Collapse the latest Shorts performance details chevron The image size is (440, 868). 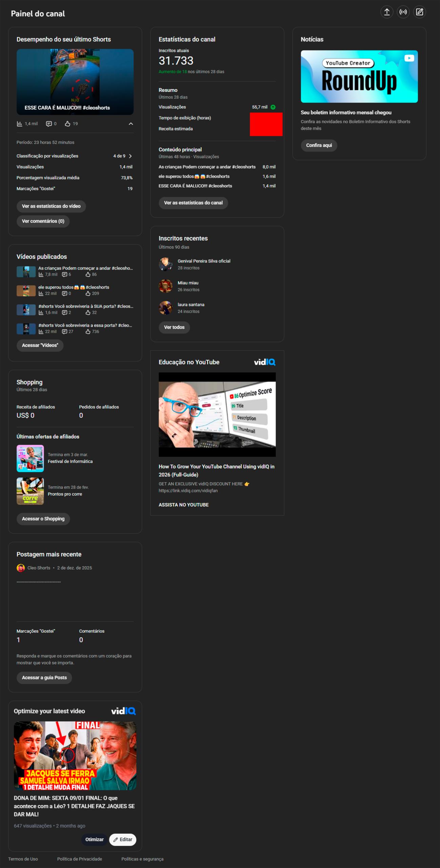tap(131, 124)
